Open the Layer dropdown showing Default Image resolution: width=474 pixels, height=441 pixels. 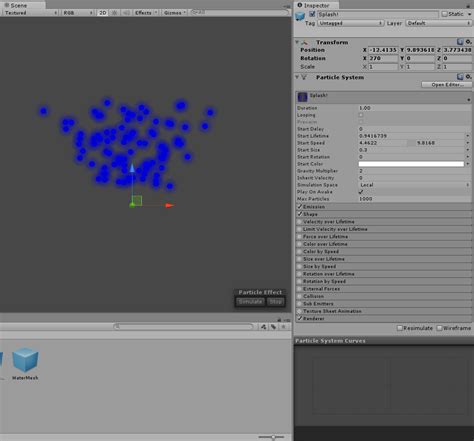tap(438, 23)
